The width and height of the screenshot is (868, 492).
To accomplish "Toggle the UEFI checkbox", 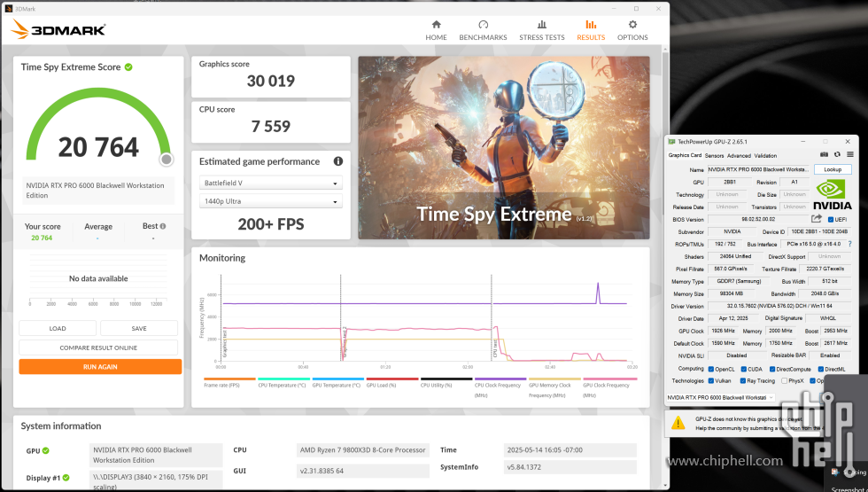I will click(831, 220).
